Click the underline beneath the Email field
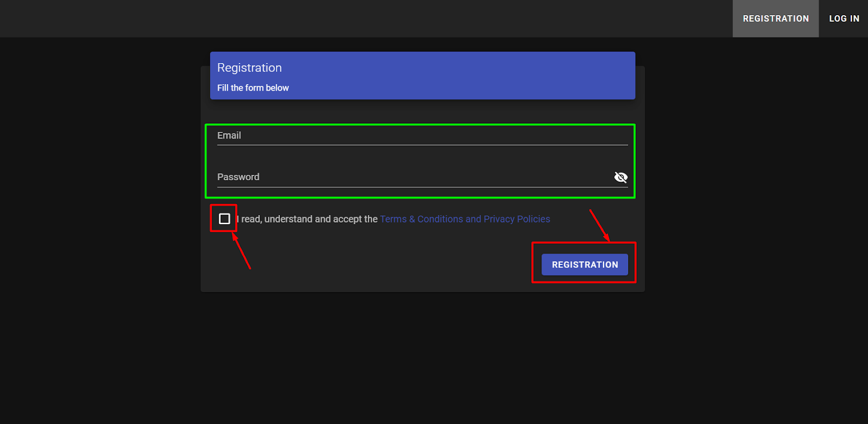The image size is (868, 424). [422, 145]
